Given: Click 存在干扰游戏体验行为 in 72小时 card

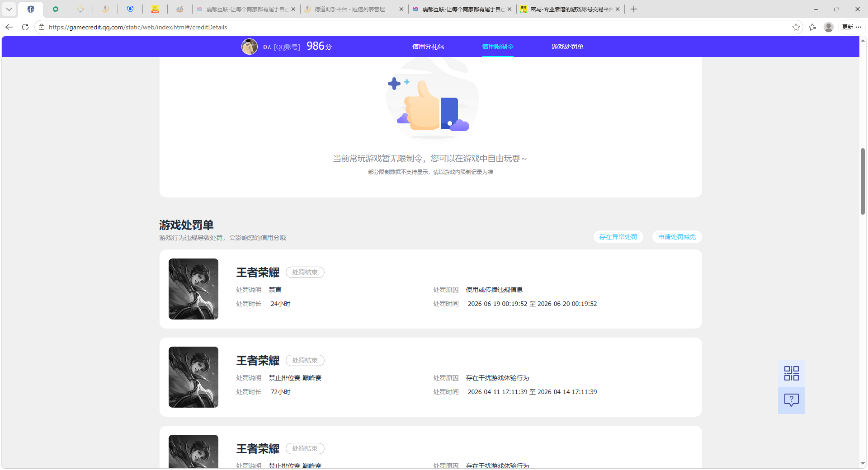Looking at the screenshot, I should click(x=497, y=378).
